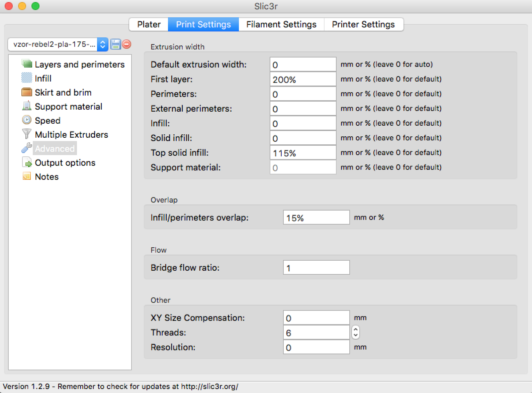The image size is (532, 393).
Task: Switch to the Plater tab
Action: tap(149, 24)
